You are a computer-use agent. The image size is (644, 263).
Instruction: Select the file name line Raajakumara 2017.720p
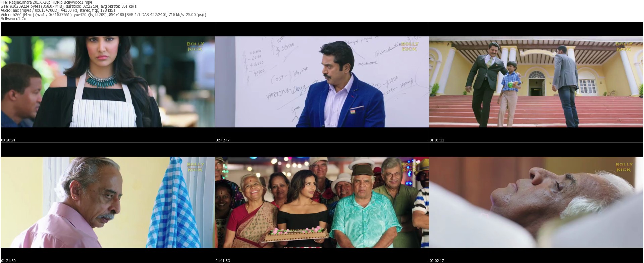(x=46, y=2)
